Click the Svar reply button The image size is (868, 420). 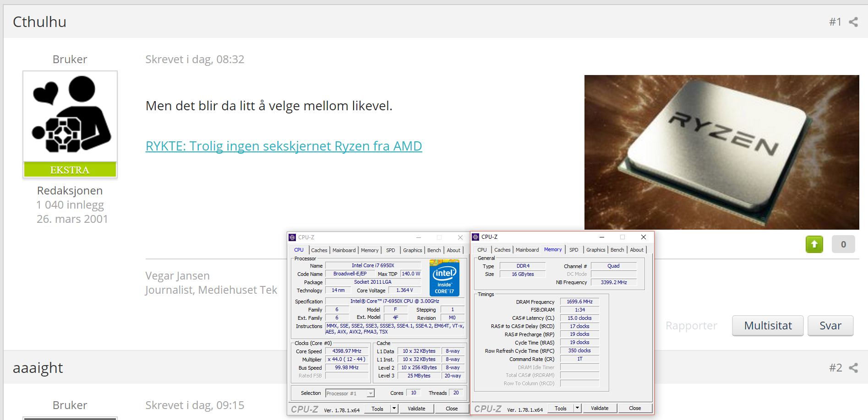click(830, 326)
